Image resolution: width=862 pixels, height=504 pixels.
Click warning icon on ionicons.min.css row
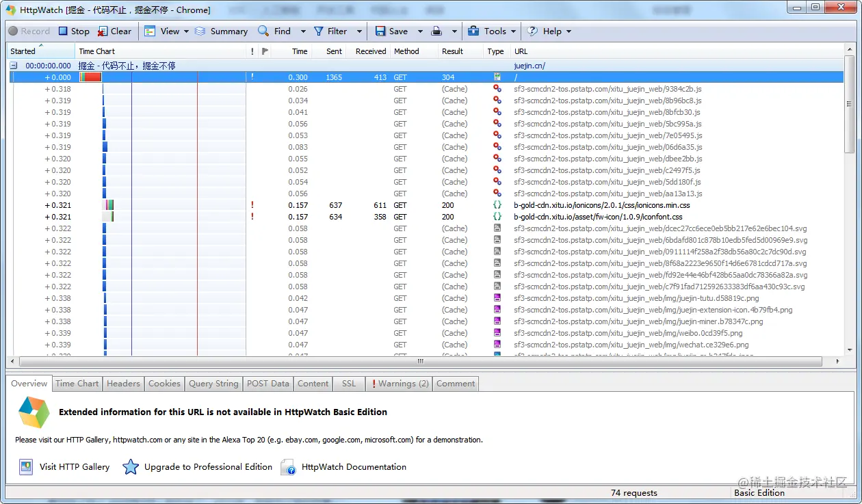pos(252,205)
